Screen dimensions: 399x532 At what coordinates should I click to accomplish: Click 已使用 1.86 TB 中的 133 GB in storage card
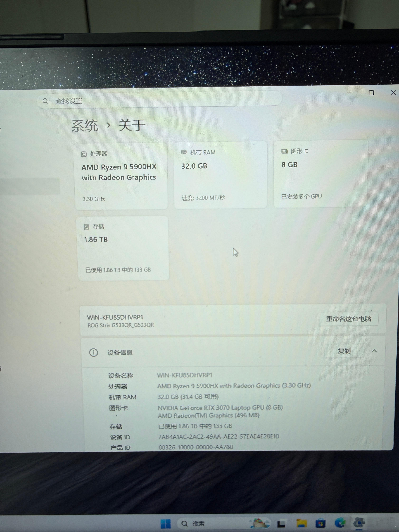[118, 270]
